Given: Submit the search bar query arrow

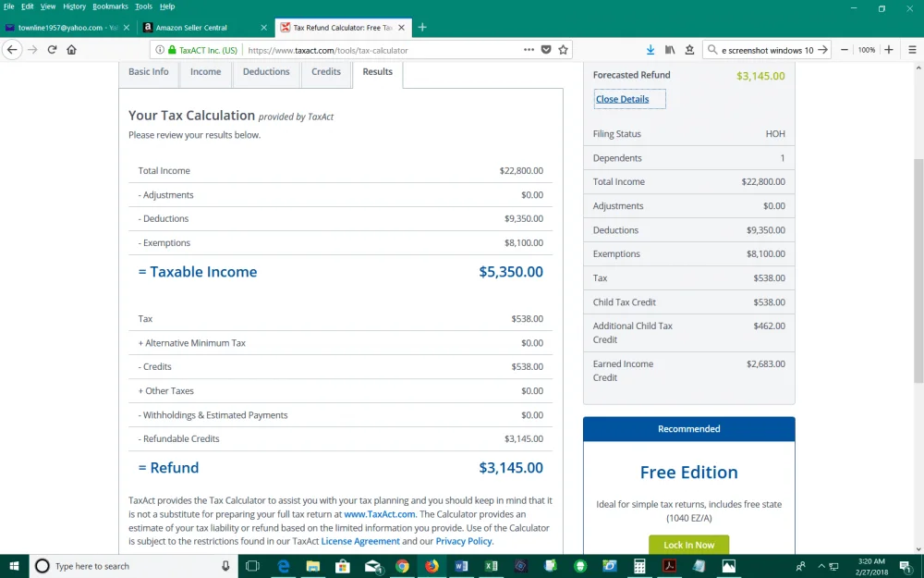Looking at the screenshot, I should (x=822, y=50).
